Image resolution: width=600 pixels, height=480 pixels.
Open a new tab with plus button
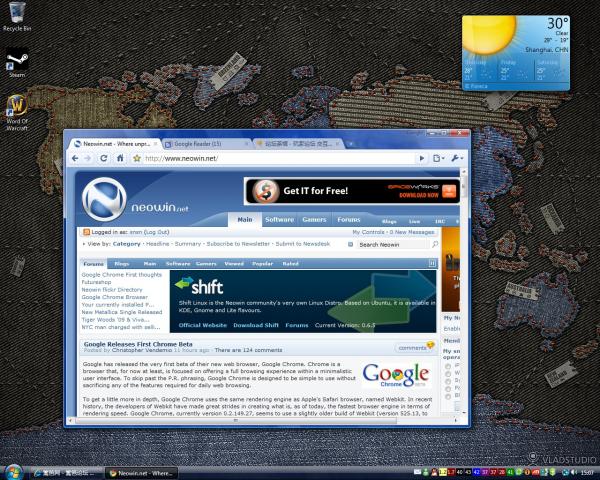(x=351, y=144)
